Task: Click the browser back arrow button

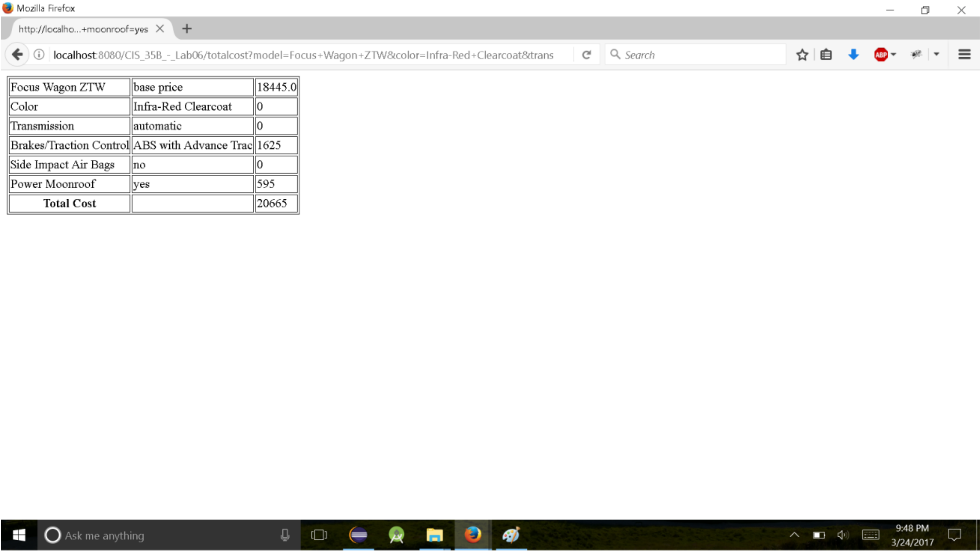Action: 17,55
